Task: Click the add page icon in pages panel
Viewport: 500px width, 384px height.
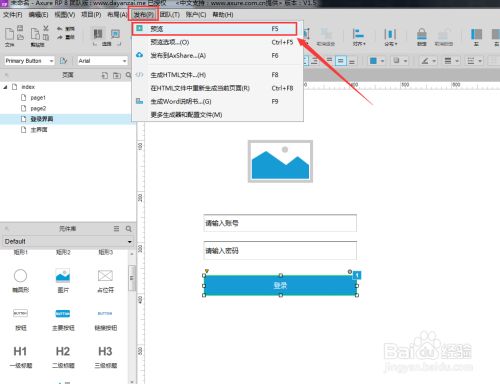Action: coord(105,75)
